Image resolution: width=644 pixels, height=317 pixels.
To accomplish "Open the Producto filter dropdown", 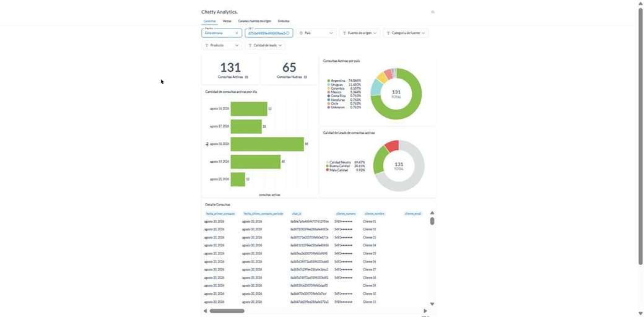I will pos(222,45).
